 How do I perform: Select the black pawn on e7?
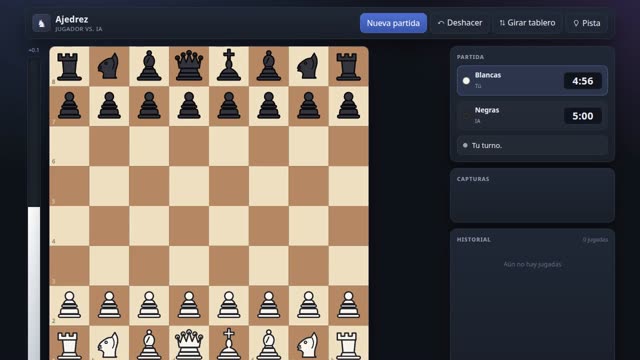click(229, 106)
